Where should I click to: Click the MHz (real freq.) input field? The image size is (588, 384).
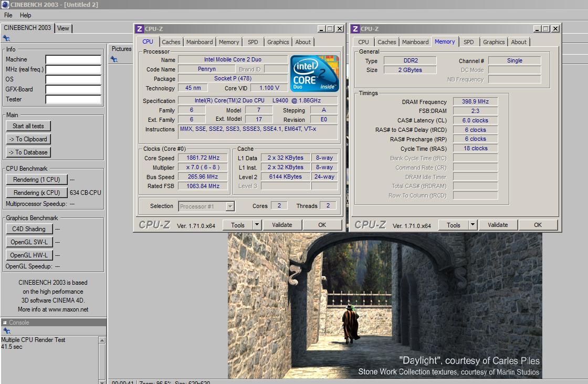73,69
